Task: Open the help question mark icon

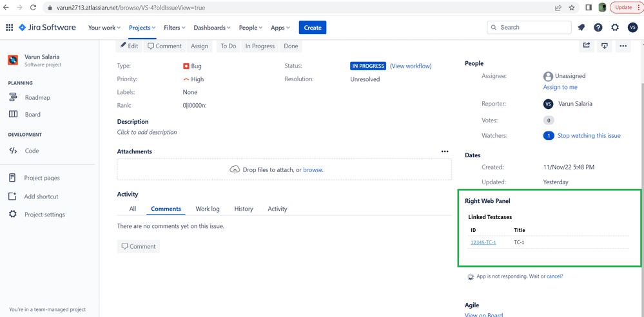Action: (598, 28)
